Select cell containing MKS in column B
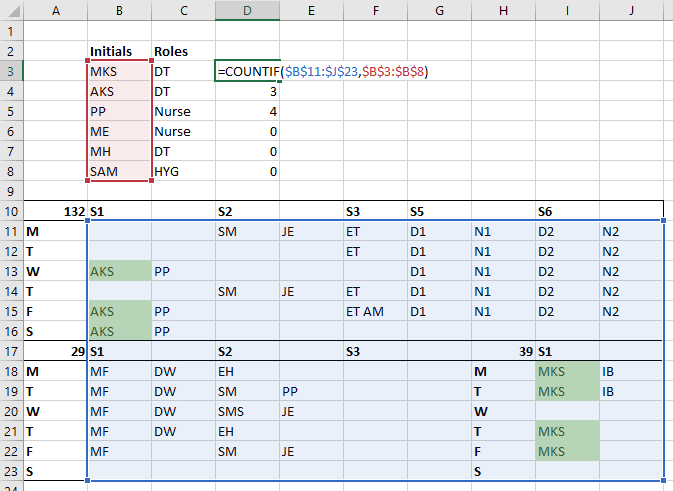The height and width of the screenshot is (491, 673). click(x=119, y=71)
